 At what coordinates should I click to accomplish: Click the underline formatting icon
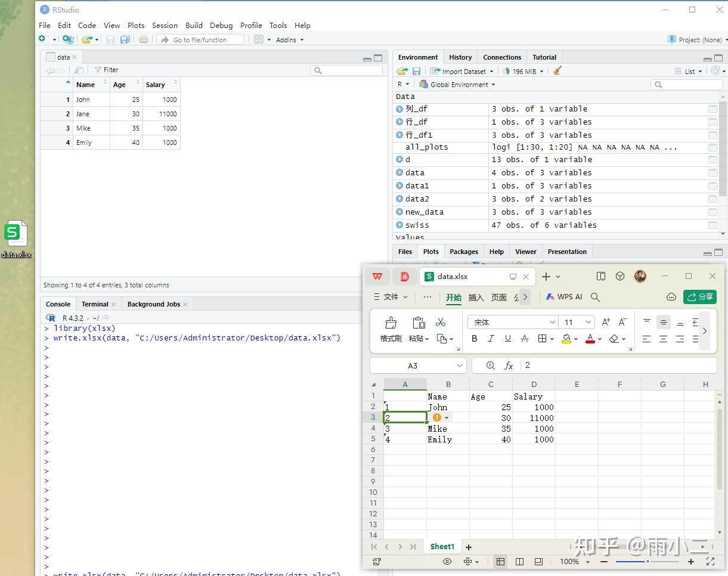507,339
